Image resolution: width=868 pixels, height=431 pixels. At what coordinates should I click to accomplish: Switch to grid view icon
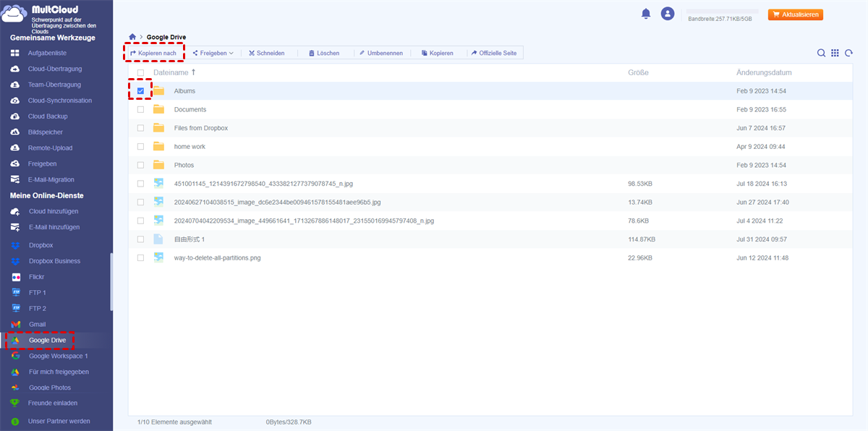point(835,53)
